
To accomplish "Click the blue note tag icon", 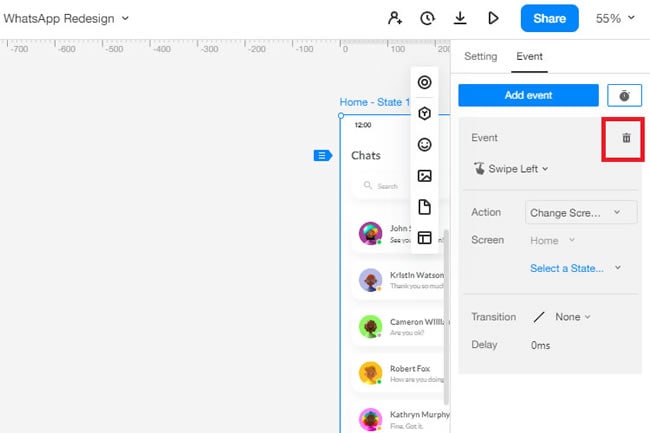I will 323,155.
